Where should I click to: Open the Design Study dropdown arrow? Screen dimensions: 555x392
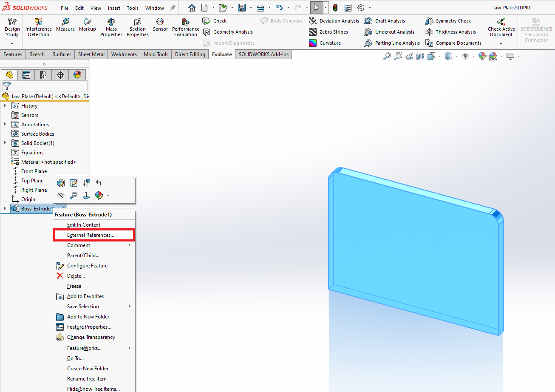[12, 44]
